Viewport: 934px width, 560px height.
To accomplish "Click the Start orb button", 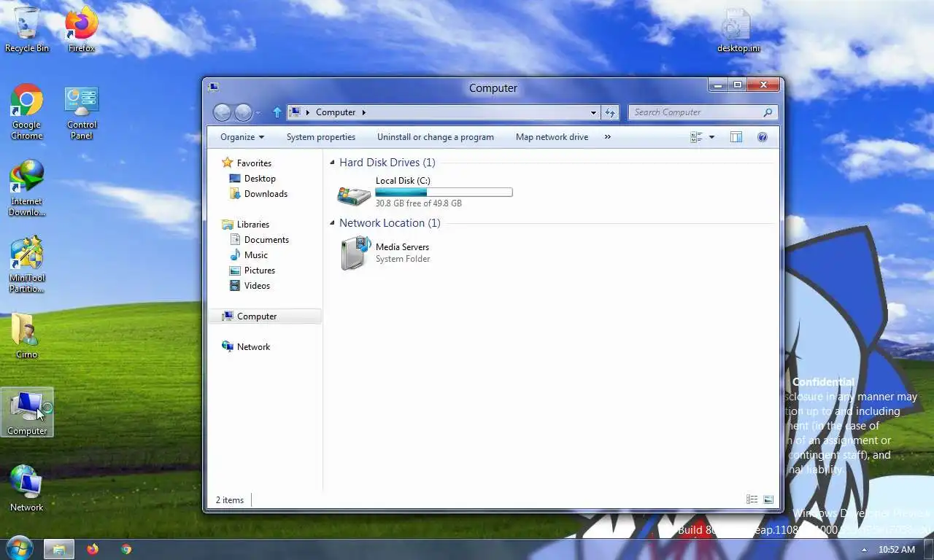I will click(18, 548).
